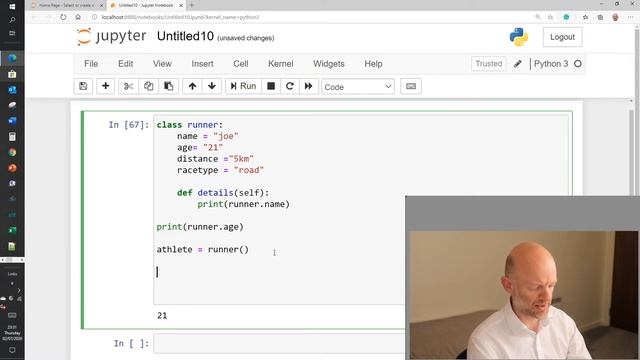The image size is (640, 360).
Task: Click the Python logo icon
Action: [x=519, y=37]
